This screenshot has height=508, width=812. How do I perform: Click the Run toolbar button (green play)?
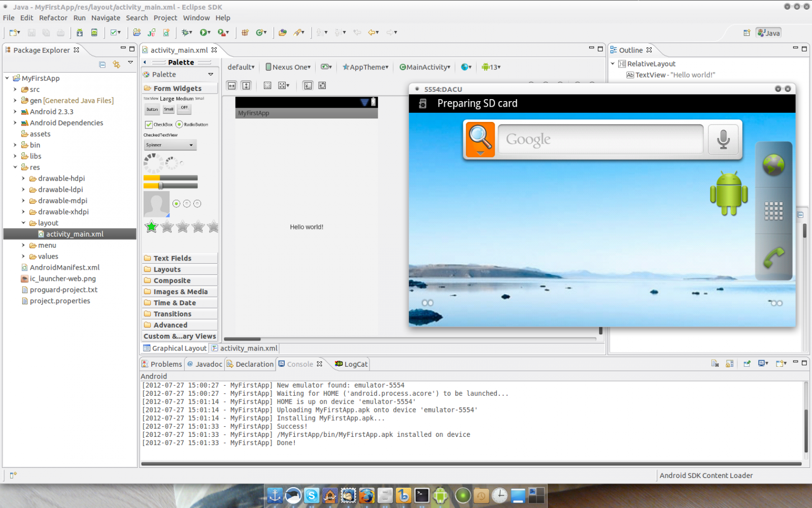point(204,33)
